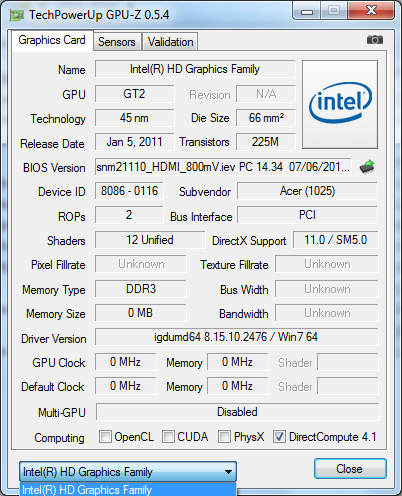Enable the OpenCL checkbox

click(105, 436)
